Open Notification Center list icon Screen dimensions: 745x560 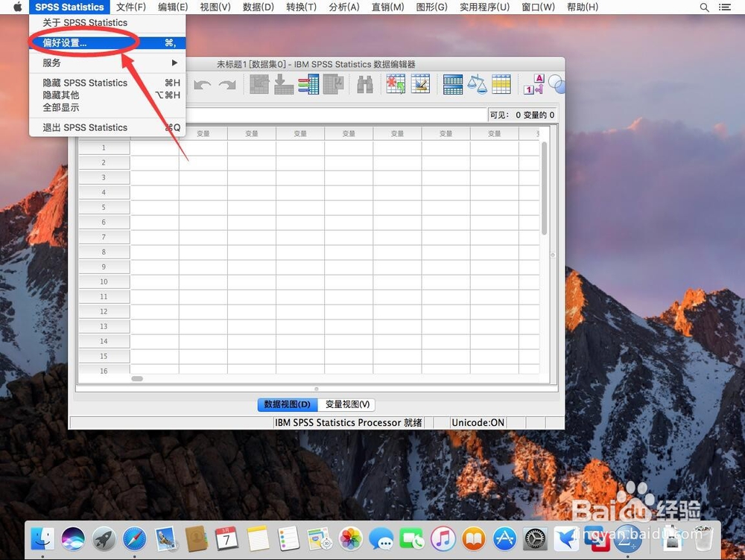coord(725,7)
